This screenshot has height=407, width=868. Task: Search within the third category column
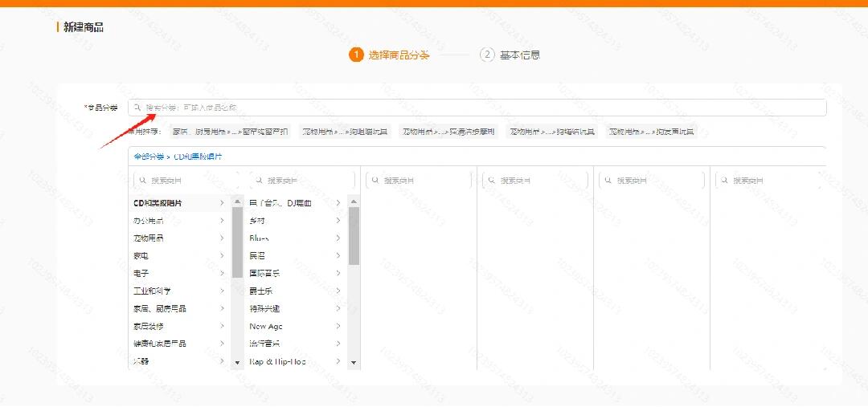419,181
